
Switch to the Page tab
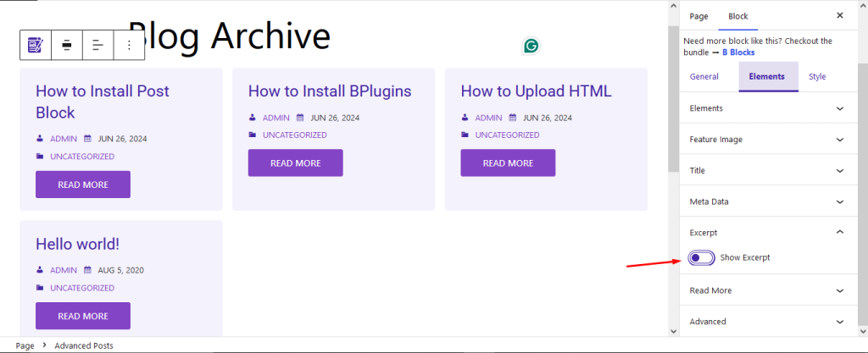(x=698, y=16)
